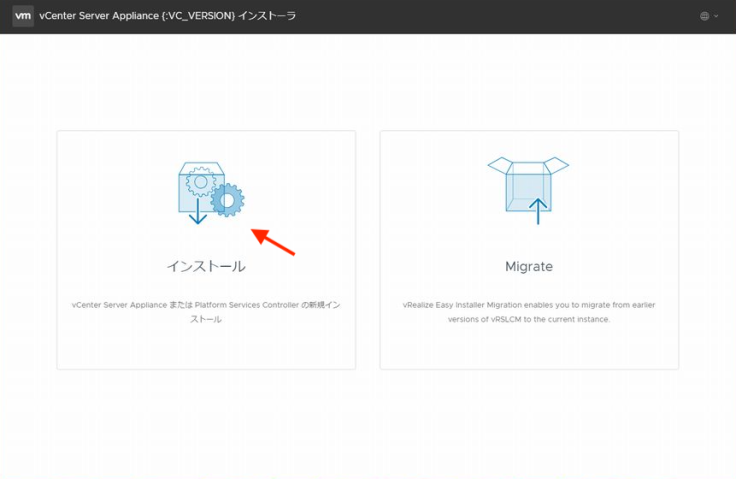Expand the language dropdown chevron
Screen dimensions: 736x479
[716, 16]
